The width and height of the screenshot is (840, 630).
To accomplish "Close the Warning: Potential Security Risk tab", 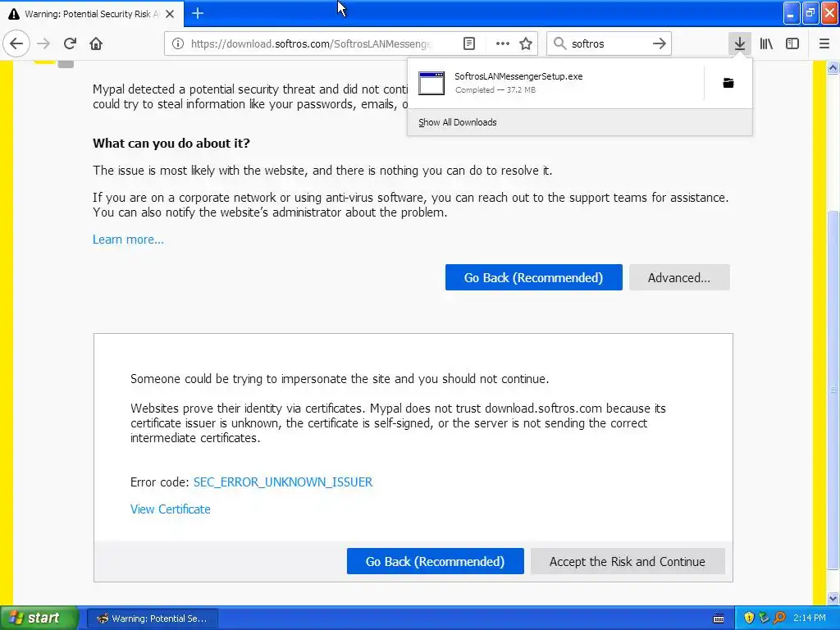I will [170, 14].
